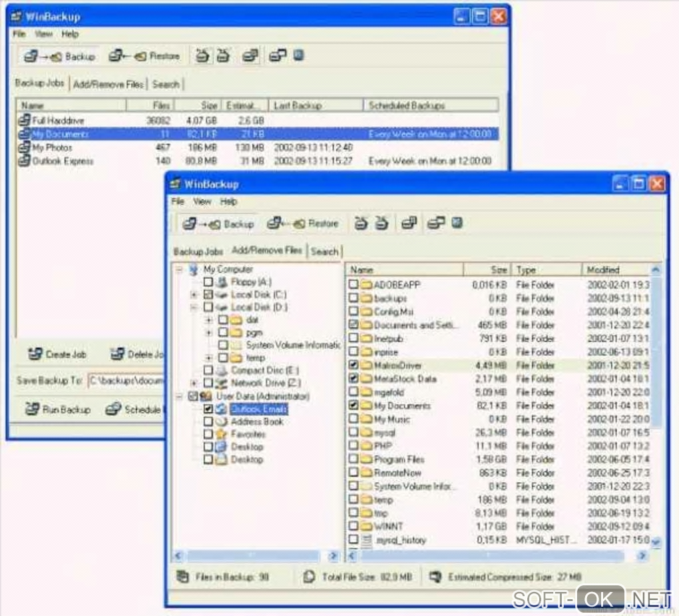Click the Schedule button in back window
679x616 pixels.
pos(135,410)
